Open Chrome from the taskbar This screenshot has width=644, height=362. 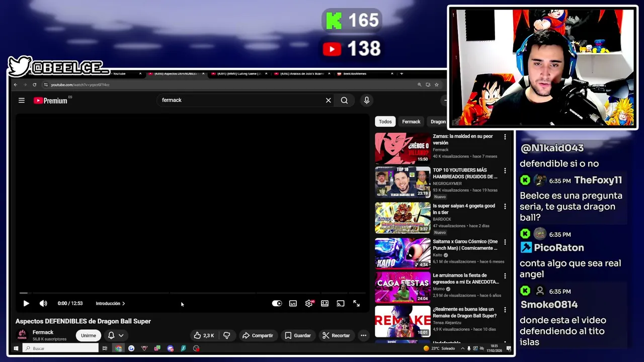point(118,348)
